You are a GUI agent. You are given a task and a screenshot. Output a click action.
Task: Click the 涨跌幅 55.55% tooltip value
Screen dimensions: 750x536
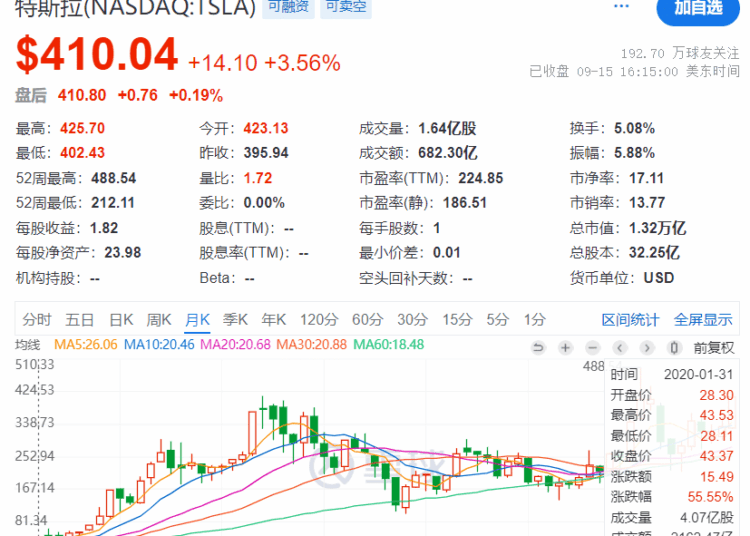(710, 497)
